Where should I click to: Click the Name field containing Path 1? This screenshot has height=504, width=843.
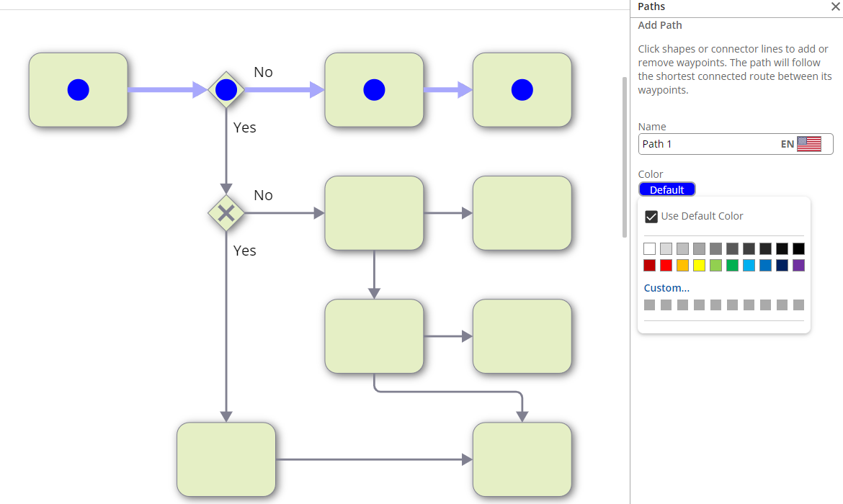(x=706, y=144)
